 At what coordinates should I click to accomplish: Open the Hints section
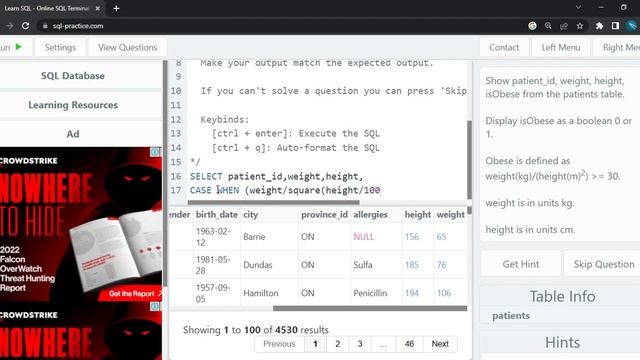point(562,342)
